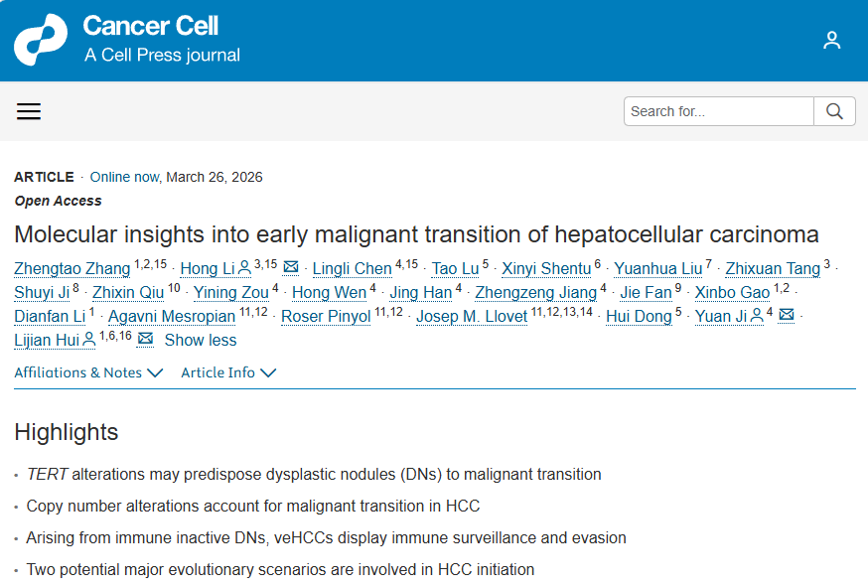The width and height of the screenshot is (868, 588).
Task: Click Lingli Chen author name
Action: click(352, 268)
